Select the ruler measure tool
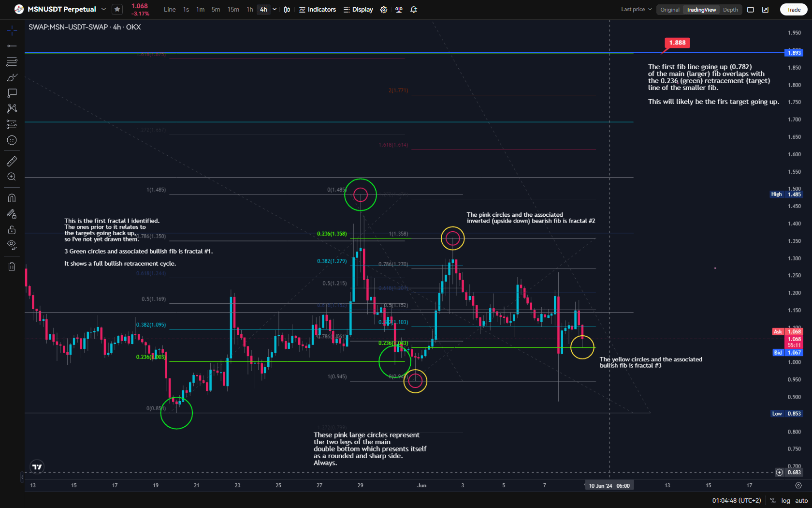 point(12,161)
